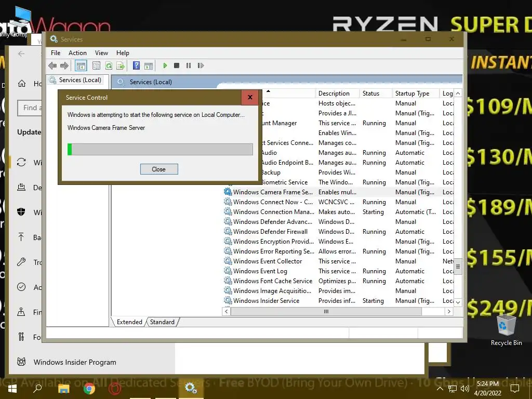Viewport: 532px width, 399px height.
Task: Click the horizontal scrollbar thumb
Action: coord(326,312)
